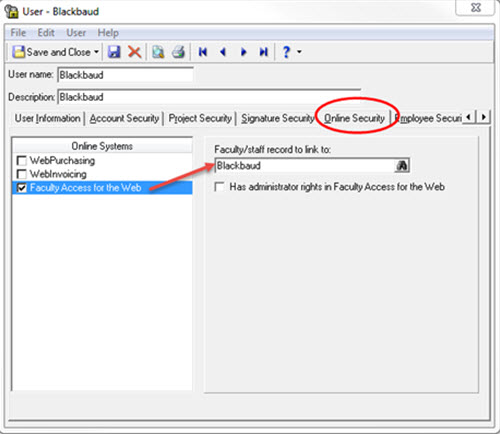Click the blue floppy disk Save icon
Screen dimensions: 500x434
(x=114, y=52)
